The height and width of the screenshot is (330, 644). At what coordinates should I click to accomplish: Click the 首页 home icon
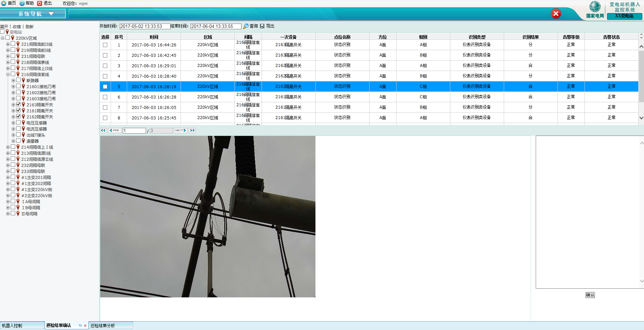[x=4, y=3]
